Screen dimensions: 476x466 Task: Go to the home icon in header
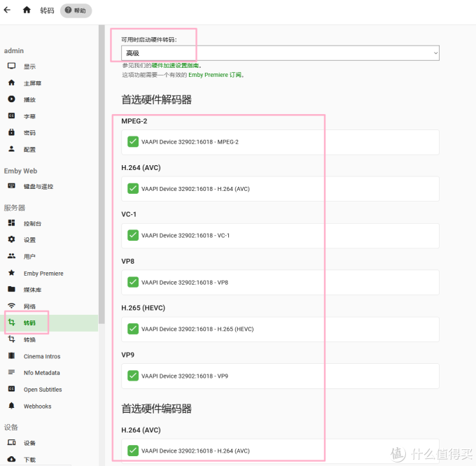click(x=27, y=10)
